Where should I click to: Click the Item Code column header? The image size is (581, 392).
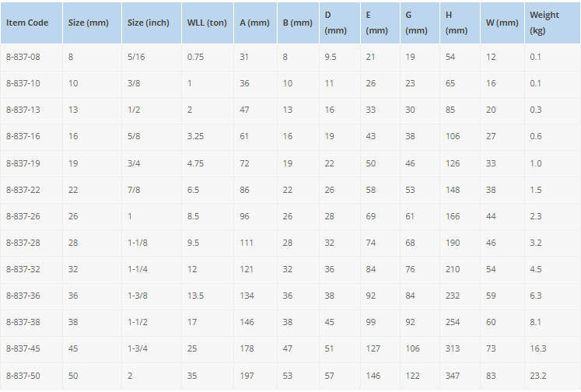27,23
